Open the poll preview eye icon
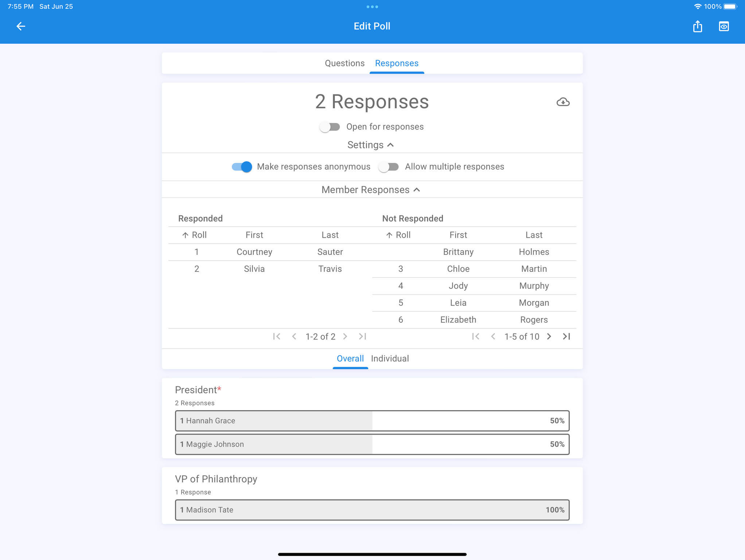 point(723,26)
